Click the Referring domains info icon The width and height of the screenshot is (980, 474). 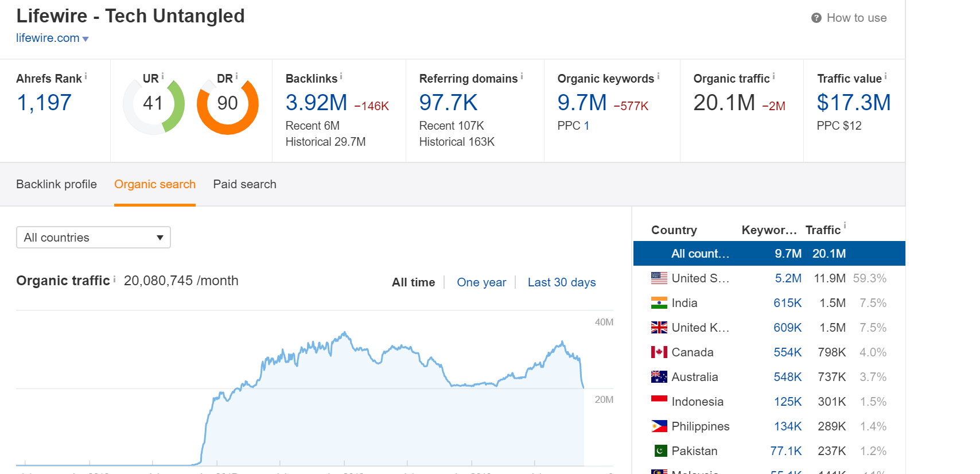tap(522, 76)
